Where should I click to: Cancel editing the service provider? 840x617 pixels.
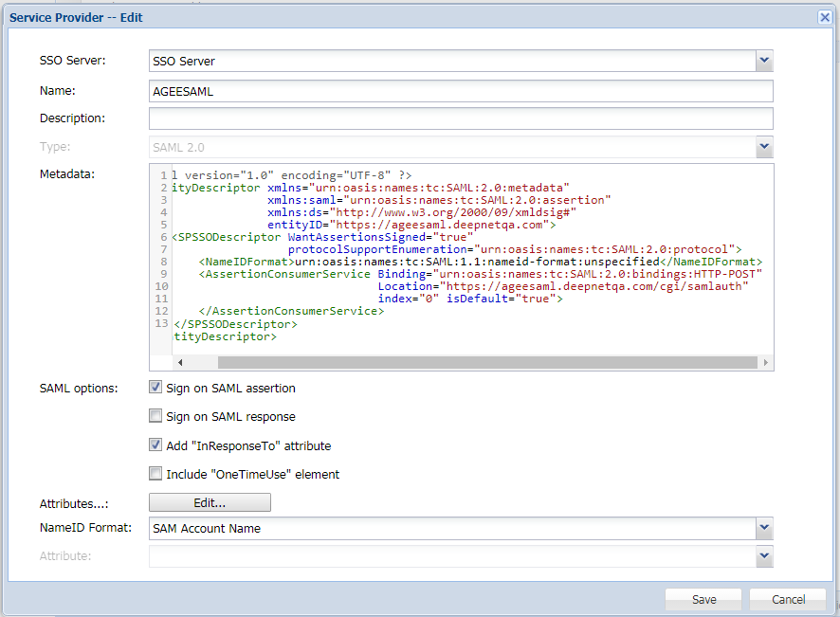coord(788,599)
